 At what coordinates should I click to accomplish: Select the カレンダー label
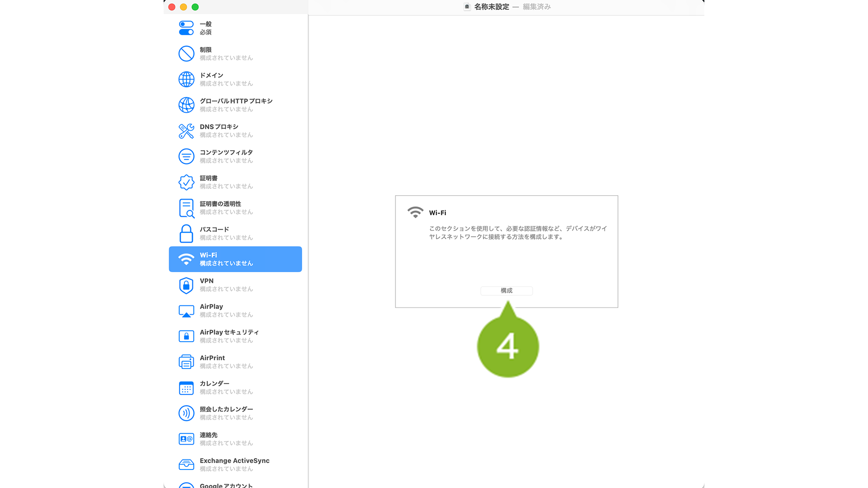pos(214,384)
